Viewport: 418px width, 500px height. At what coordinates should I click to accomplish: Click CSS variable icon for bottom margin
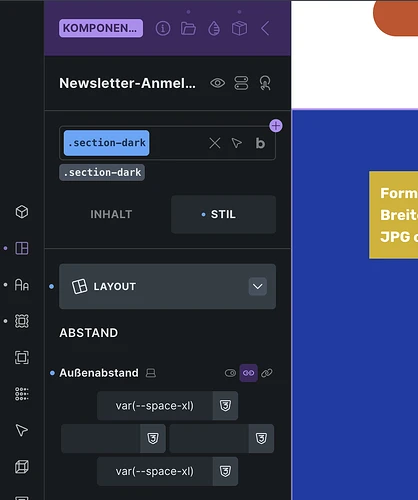point(225,471)
